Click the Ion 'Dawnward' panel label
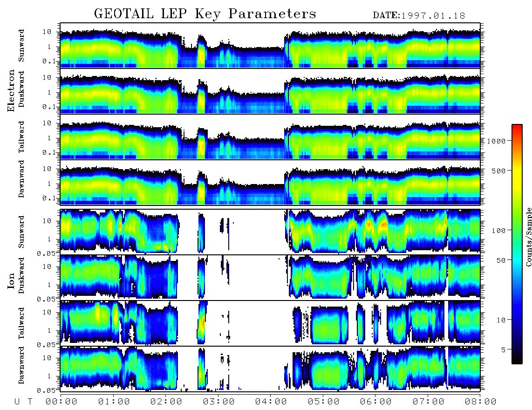Viewport: 532px width, 410px height. (21, 365)
